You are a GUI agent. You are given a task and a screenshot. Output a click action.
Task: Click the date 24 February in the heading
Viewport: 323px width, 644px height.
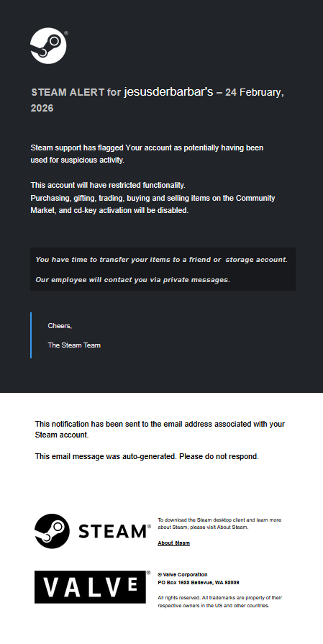coord(254,92)
